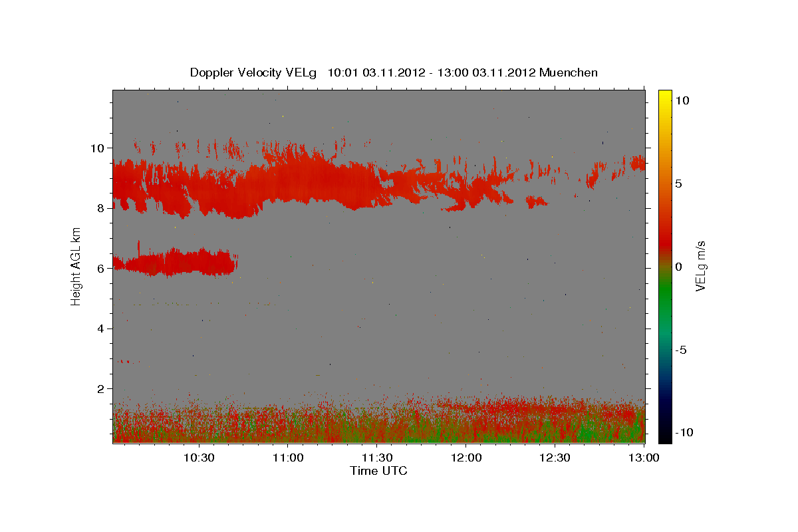Viewport: 798px width, 532px height.
Task: Click the '12:30' time axis tick label
Action: coord(555,458)
